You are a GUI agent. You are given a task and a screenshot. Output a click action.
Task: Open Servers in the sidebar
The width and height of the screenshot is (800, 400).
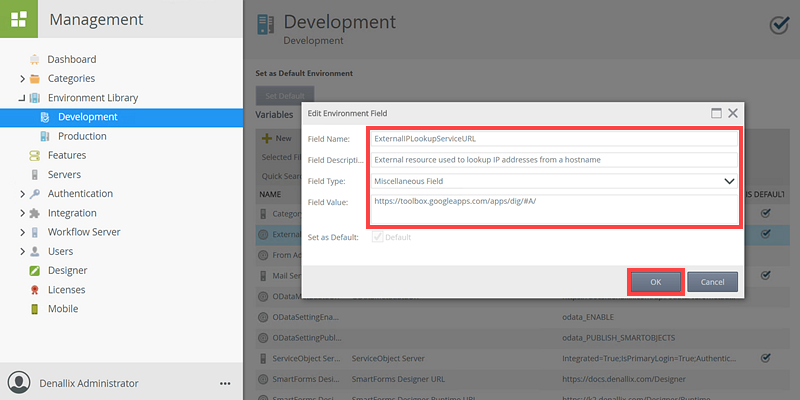coord(64,174)
